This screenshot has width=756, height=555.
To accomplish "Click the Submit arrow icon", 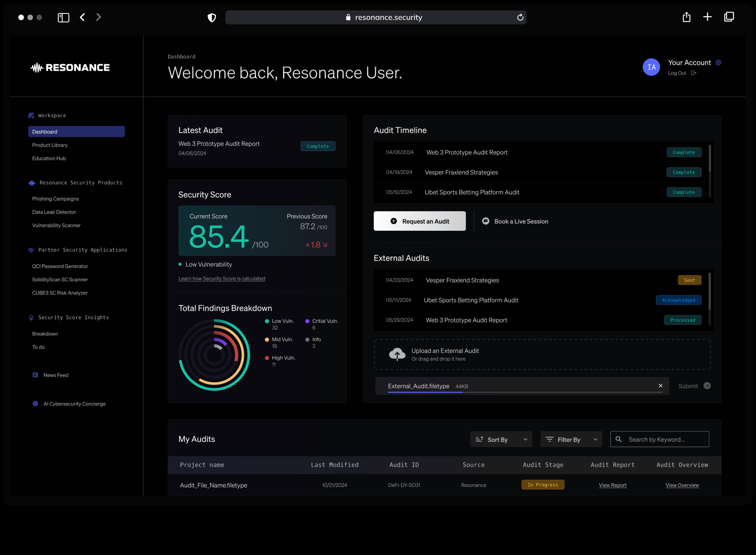I will click(x=707, y=386).
